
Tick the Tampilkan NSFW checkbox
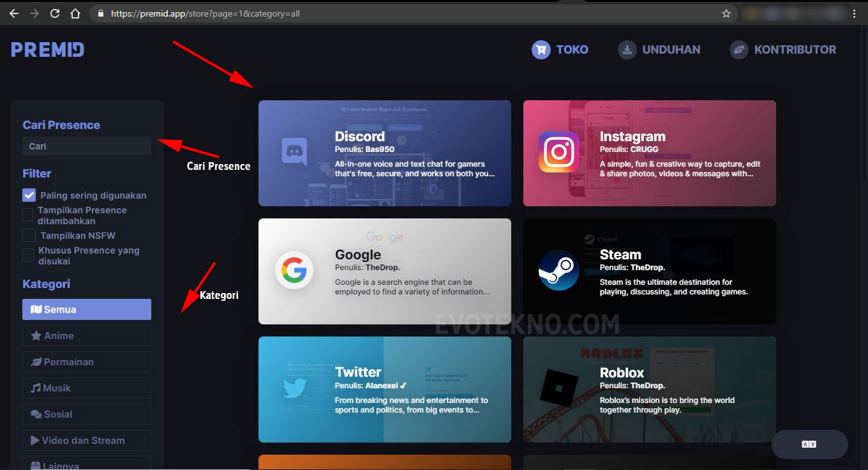[29, 236]
